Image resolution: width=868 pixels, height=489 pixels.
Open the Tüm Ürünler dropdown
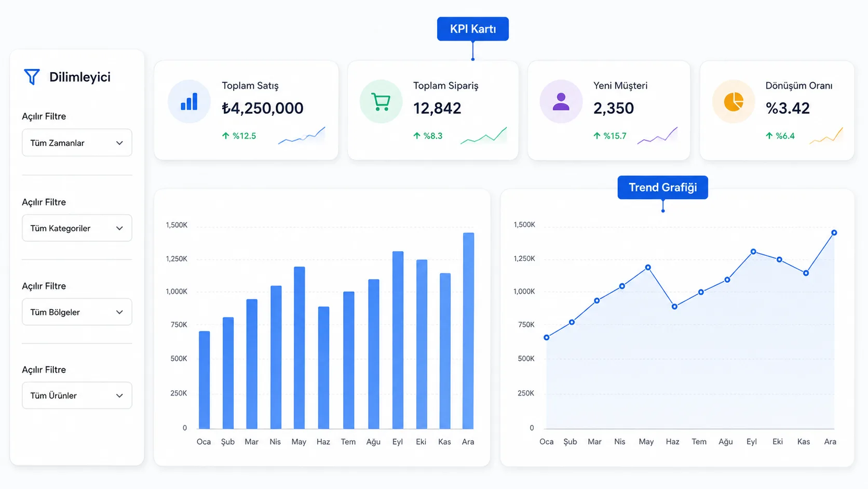77,395
